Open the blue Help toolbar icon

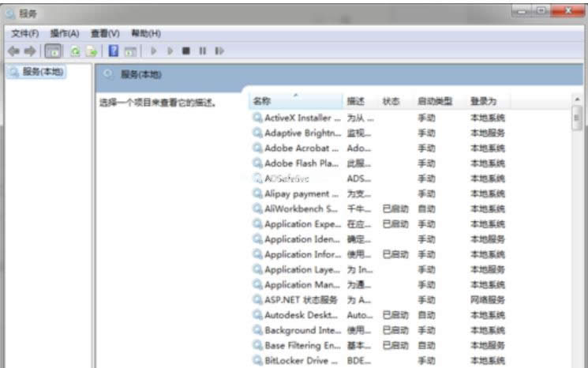tap(114, 51)
